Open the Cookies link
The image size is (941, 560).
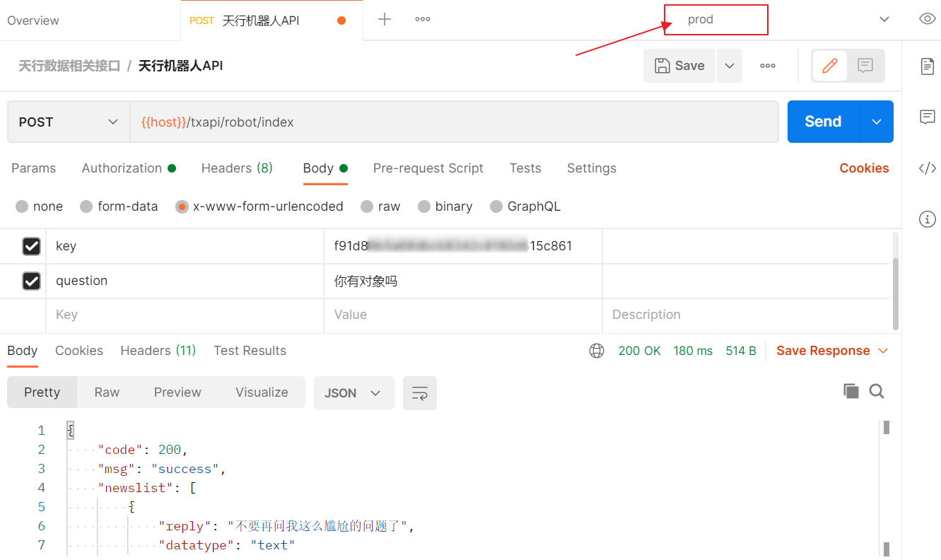[x=864, y=168]
